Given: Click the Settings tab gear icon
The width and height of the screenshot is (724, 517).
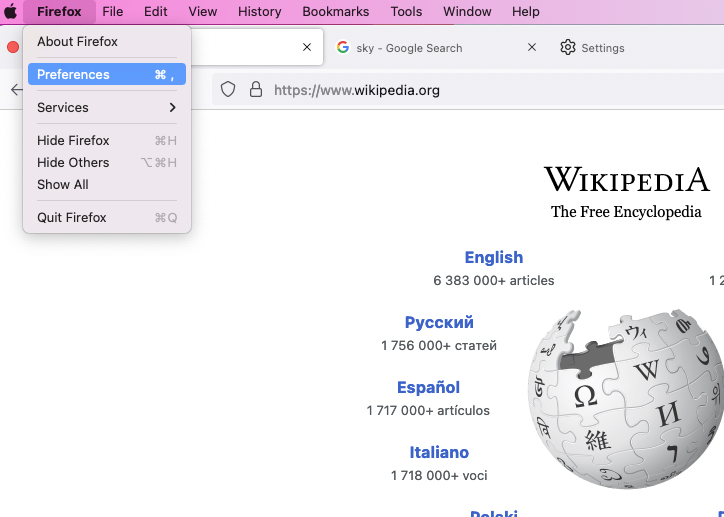Looking at the screenshot, I should (x=567, y=48).
